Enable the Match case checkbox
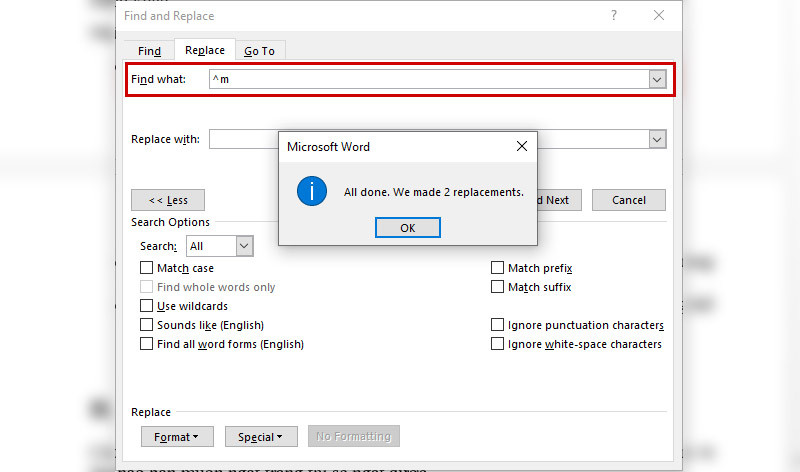This screenshot has height=472, width=800. [x=146, y=268]
